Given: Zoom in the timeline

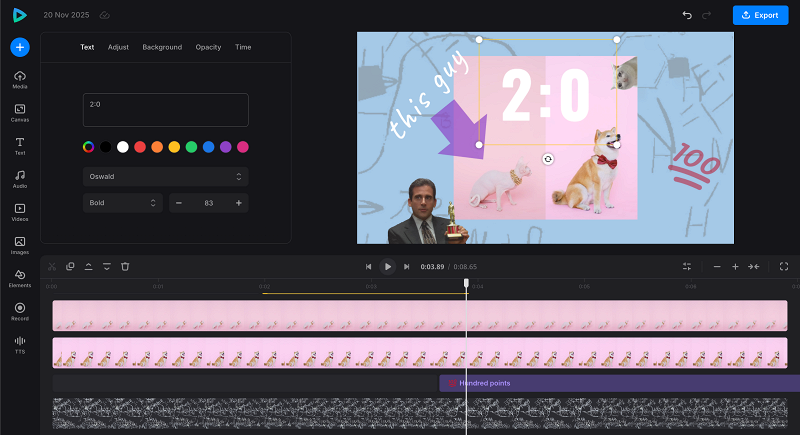Looking at the screenshot, I should (x=735, y=267).
